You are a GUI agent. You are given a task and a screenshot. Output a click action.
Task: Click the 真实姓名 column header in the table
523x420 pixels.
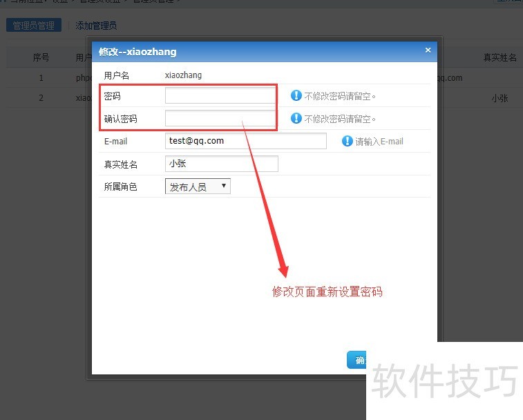click(500, 57)
